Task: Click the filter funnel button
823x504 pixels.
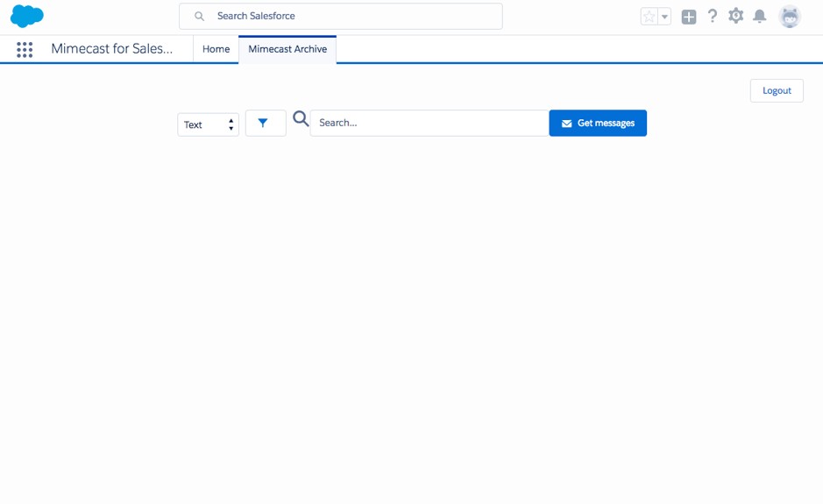Action: (x=266, y=123)
